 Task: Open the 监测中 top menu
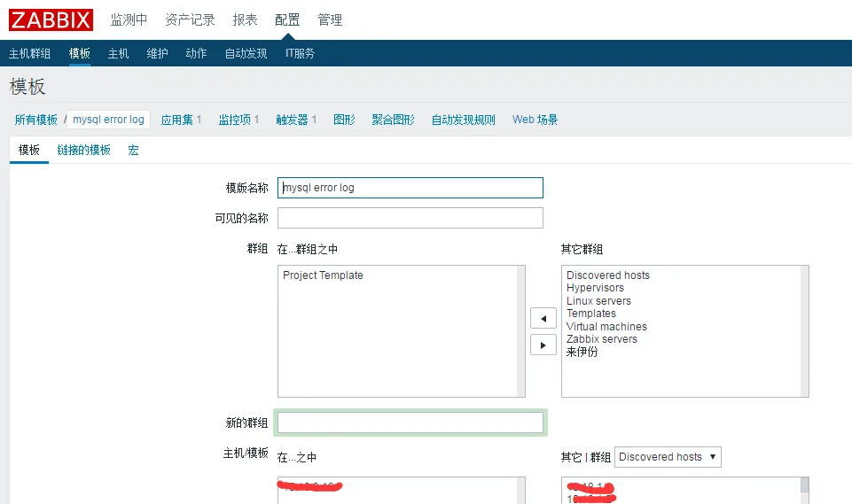[129, 20]
